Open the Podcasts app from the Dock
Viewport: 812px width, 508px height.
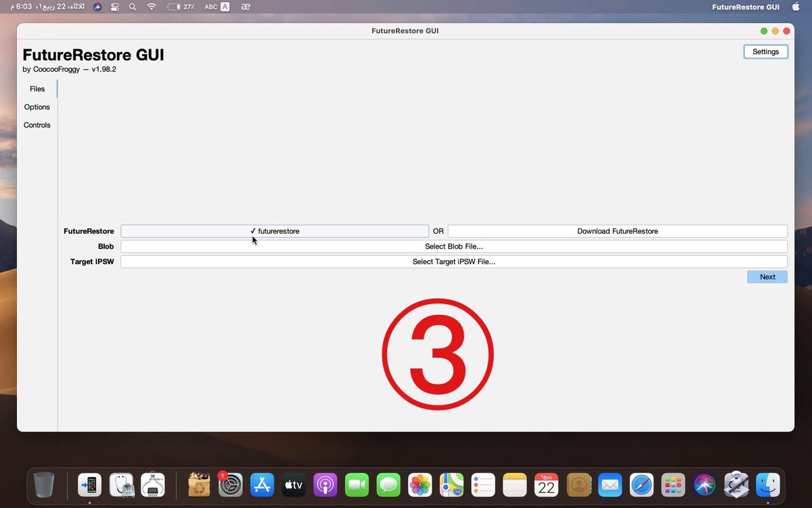click(x=325, y=485)
